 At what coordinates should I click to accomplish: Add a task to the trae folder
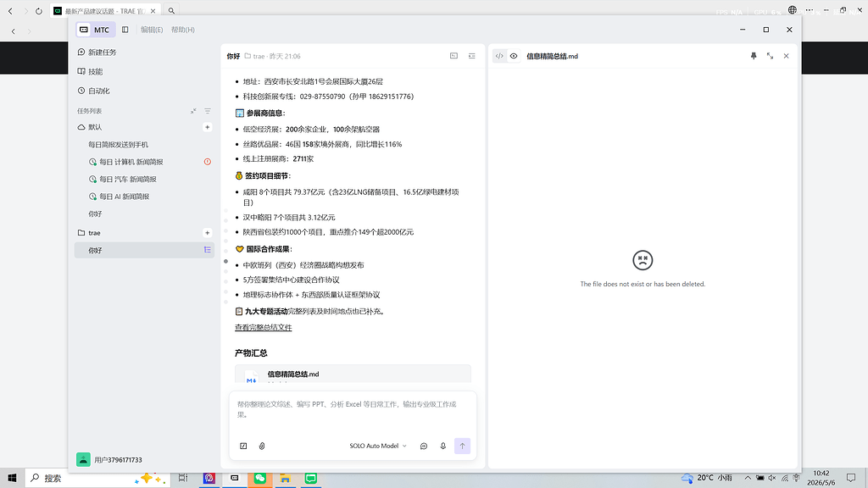(x=207, y=233)
